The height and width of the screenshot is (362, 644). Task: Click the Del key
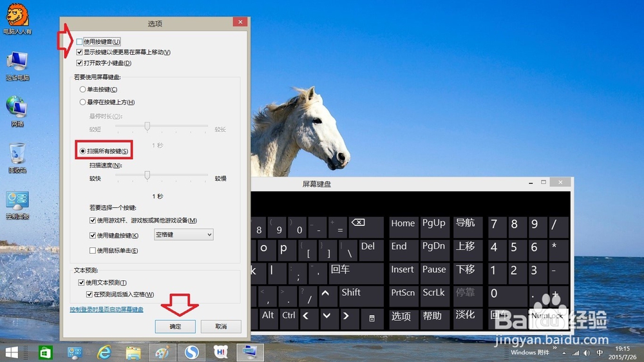coord(372,250)
